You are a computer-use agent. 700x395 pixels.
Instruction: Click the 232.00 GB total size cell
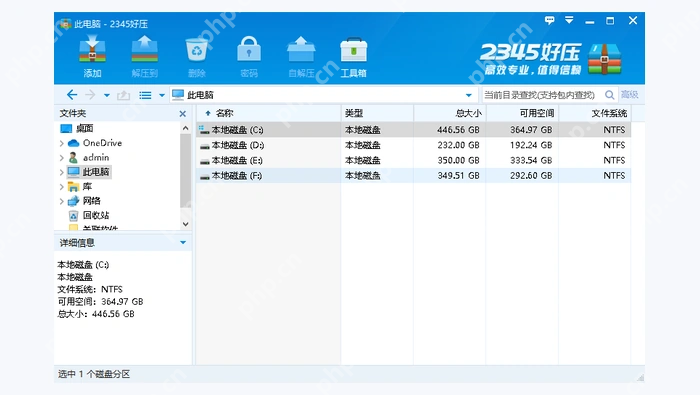(x=458, y=145)
